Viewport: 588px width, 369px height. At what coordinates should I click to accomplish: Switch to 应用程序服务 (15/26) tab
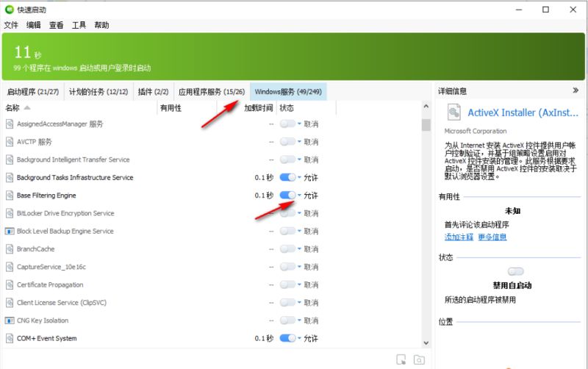(212, 91)
